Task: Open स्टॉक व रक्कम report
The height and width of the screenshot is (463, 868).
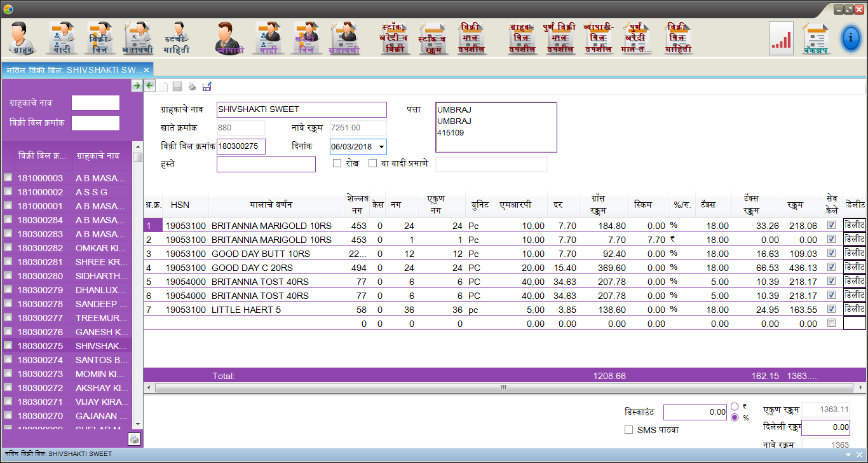Action: coord(432,38)
